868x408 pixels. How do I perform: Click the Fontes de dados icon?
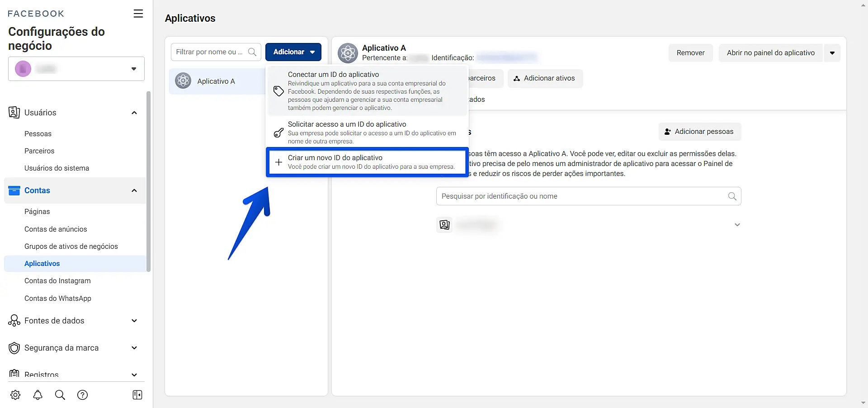point(14,321)
